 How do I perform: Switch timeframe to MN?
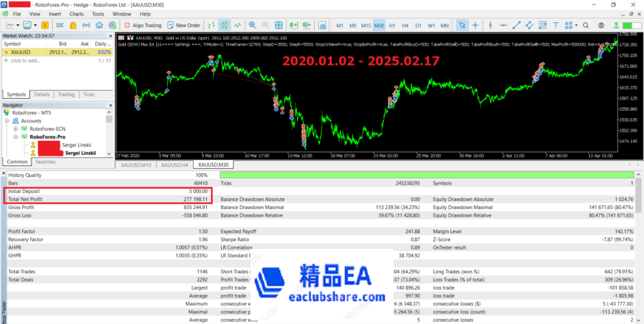[x=444, y=26]
